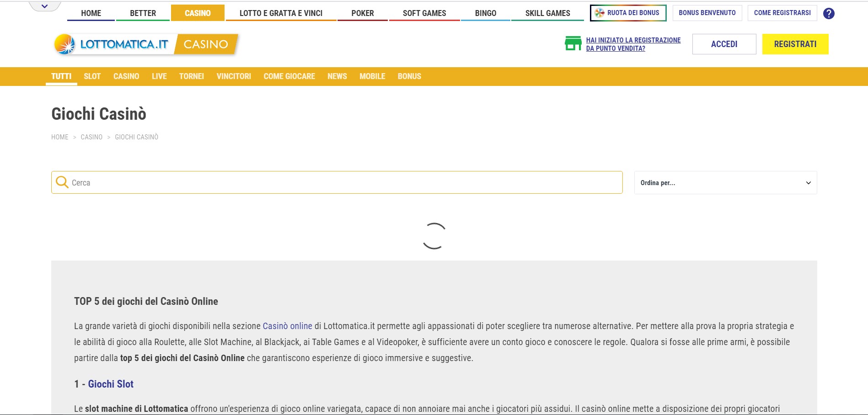Select the CASINO top menu tab

click(198, 13)
